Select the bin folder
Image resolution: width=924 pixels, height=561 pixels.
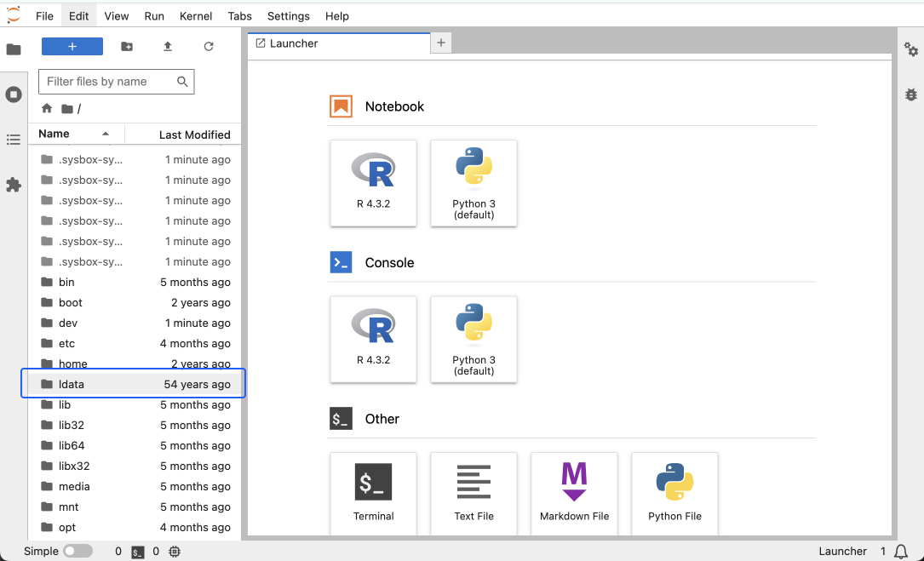click(x=135, y=283)
